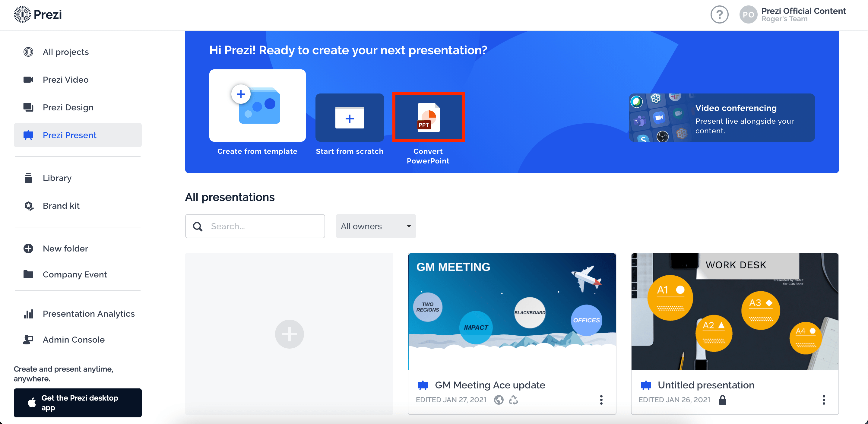Open your Prezi Official Content profile
The width and height of the screenshot is (868, 424).
coord(792,14)
